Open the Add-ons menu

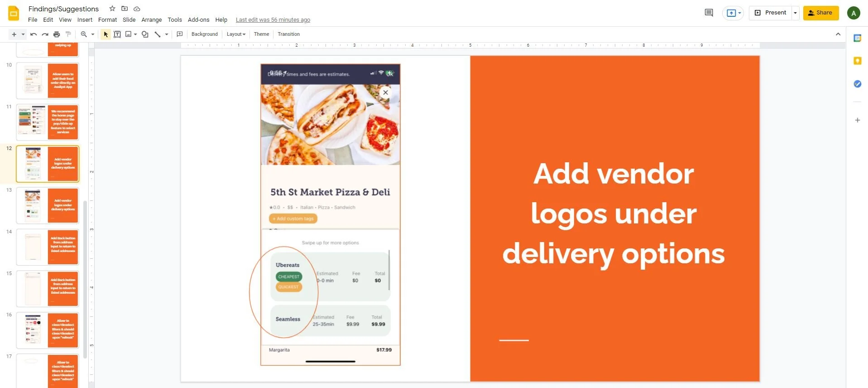(x=199, y=19)
